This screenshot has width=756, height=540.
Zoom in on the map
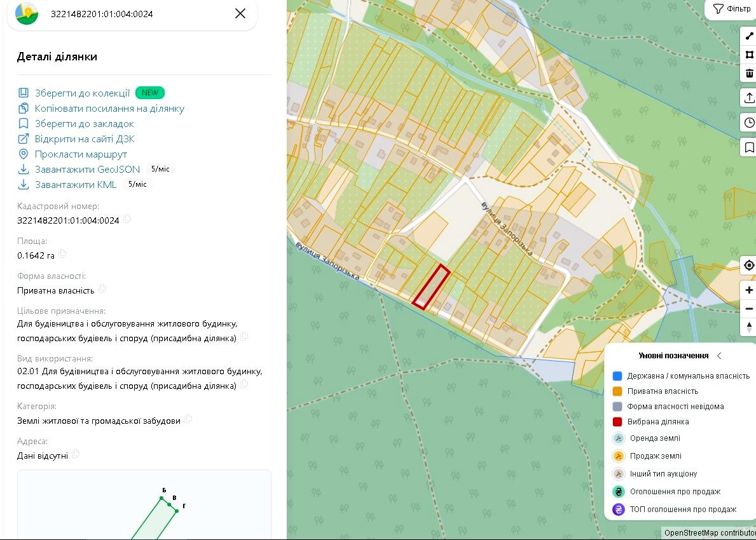[x=749, y=290]
